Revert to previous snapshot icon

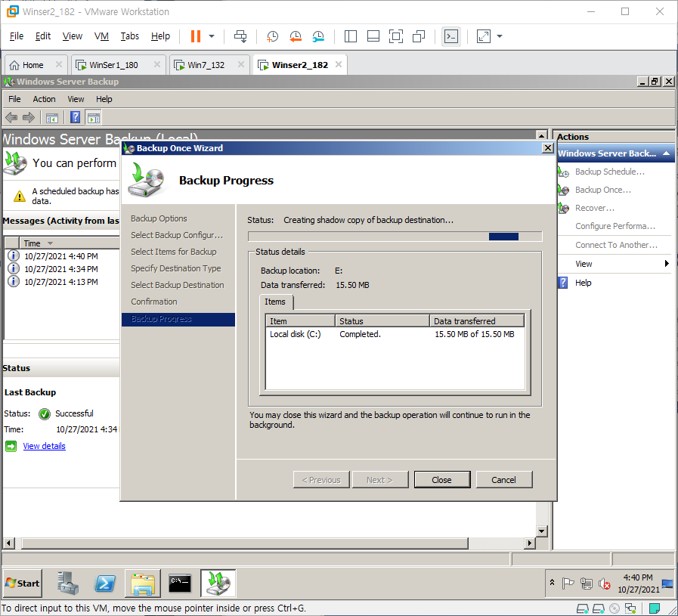click(x=296, y=36)
